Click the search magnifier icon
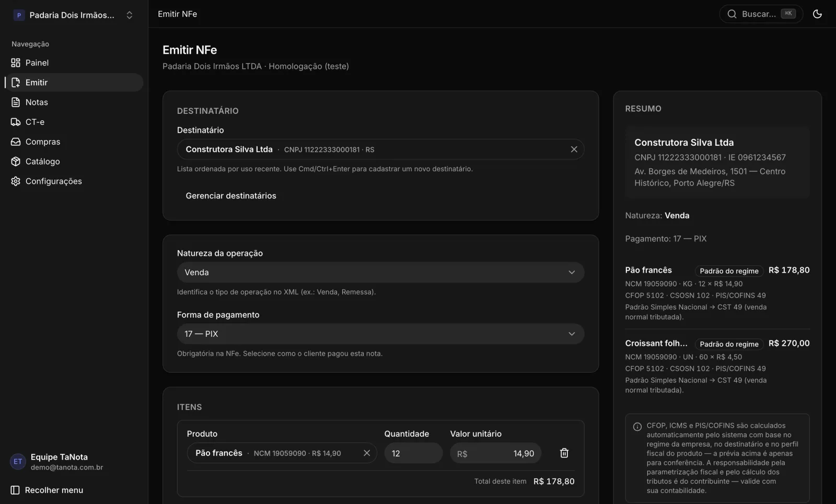Image resolution: width=836 pixels, height=504 pixels. [x=732, y=14]
